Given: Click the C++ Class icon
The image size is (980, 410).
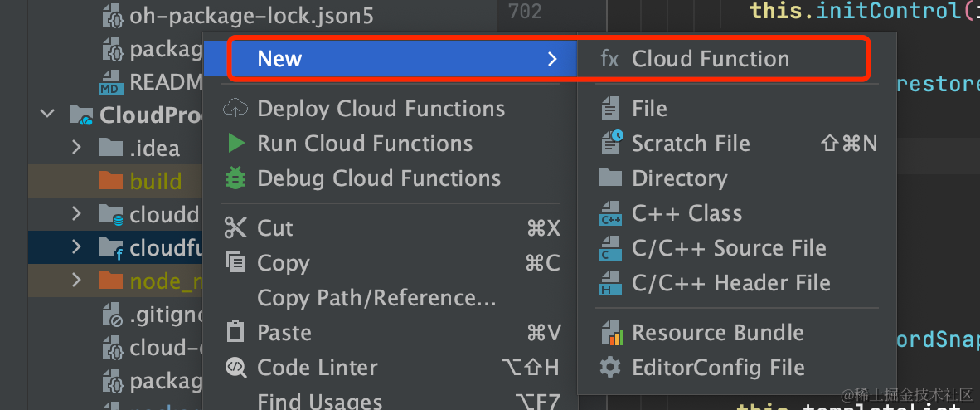Looking at the screenshot, I should pyautogui.click(x=611, y=213).
